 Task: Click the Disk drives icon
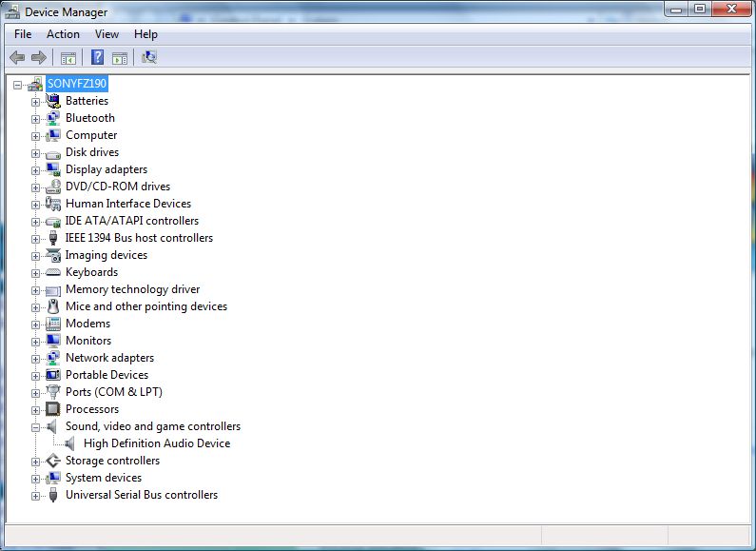click(53, 154)
